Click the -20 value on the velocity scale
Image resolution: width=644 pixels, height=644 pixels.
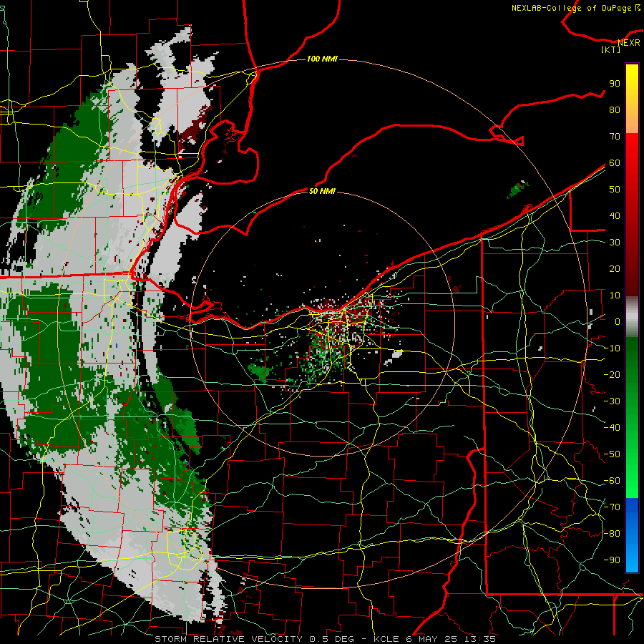point(612,374)
